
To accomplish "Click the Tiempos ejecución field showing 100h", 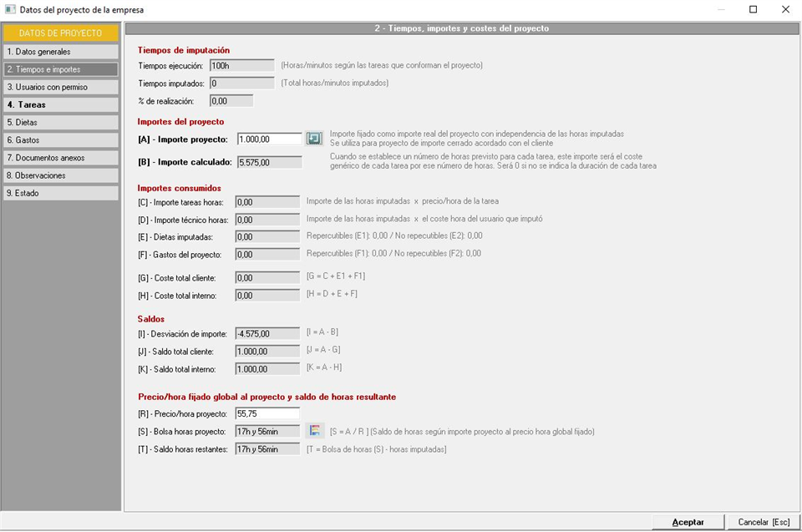I will coord(242,65).
